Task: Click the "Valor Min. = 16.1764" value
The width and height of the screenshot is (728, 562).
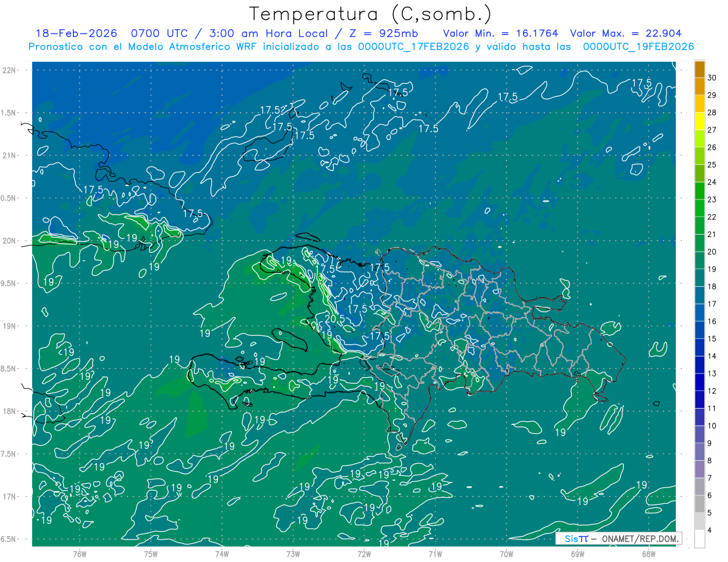Action: coord(500,33)
